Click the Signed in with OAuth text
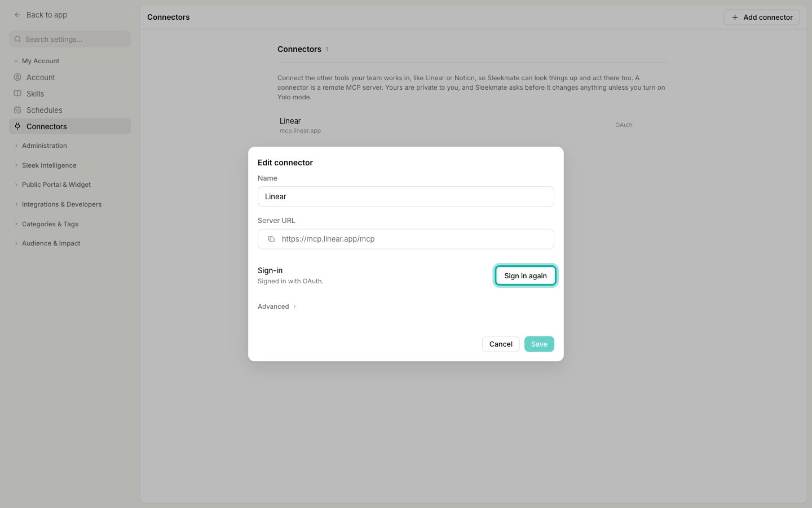The image size is (812, 508). point(290,281)
